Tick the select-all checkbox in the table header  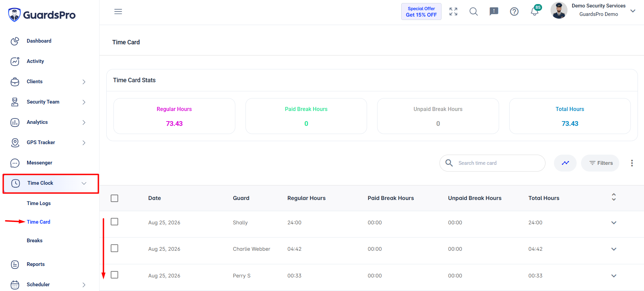pos(114,198)
